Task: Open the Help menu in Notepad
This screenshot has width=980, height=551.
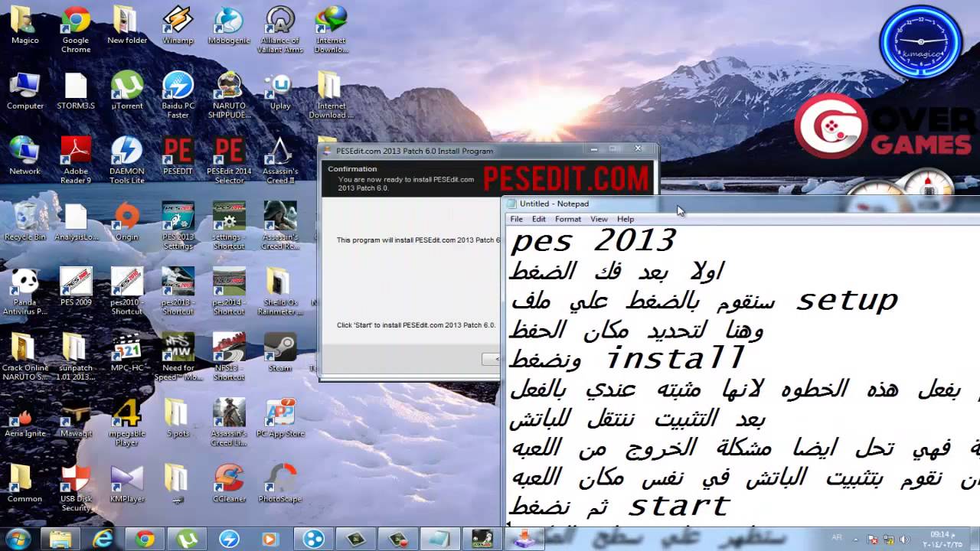Action: point(626,219)
